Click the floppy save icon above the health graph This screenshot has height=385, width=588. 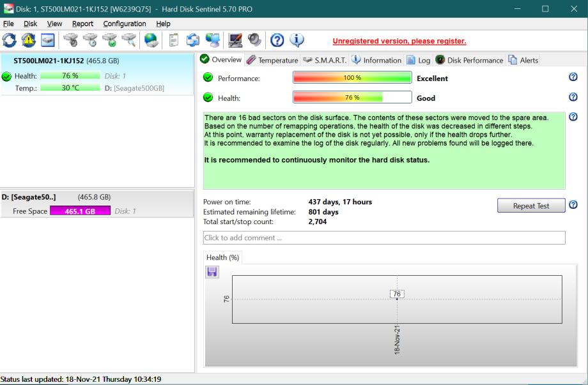212,272
